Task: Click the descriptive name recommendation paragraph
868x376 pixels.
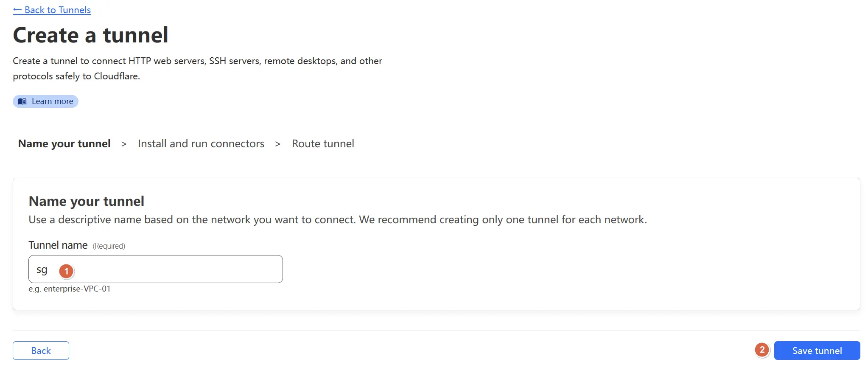Action: [338, 220]
